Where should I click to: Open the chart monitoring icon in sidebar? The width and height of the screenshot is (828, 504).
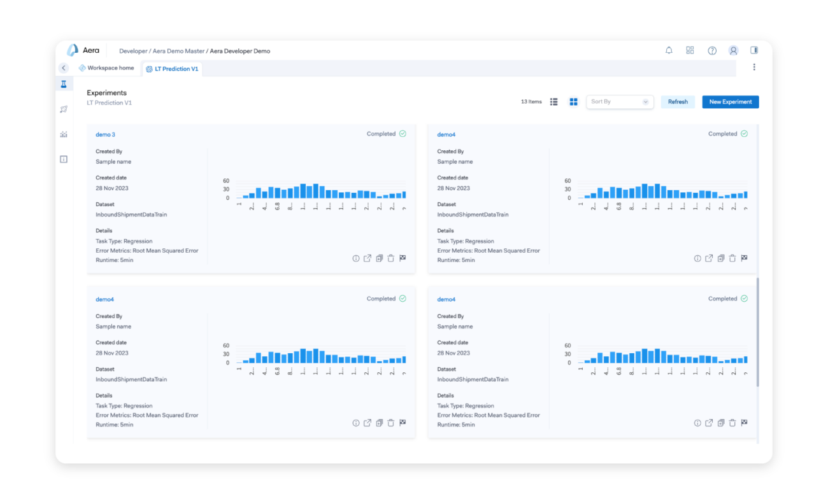64,134
